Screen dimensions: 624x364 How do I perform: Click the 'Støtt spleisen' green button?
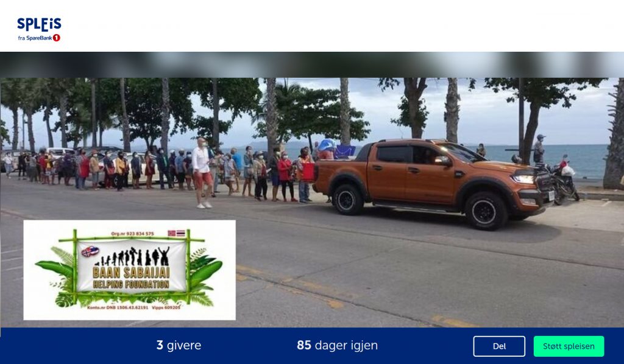pyautogui.click(x=569, y=346)
